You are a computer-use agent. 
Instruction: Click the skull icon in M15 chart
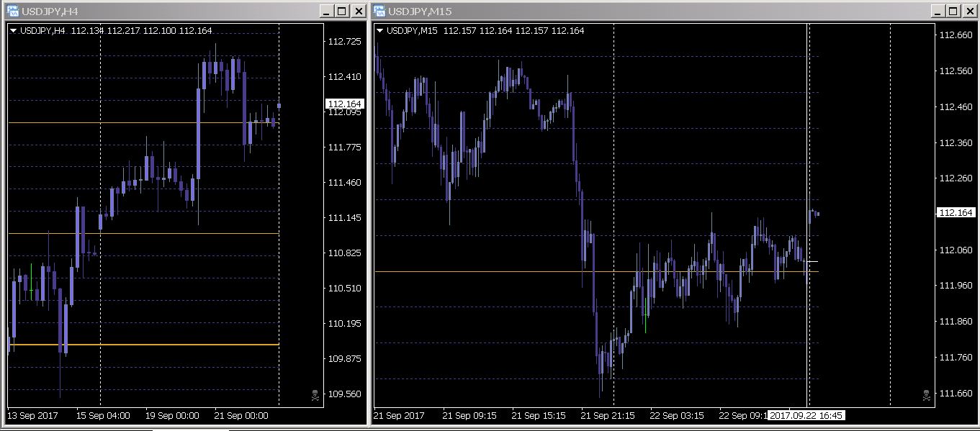click(x=926, y=394)
